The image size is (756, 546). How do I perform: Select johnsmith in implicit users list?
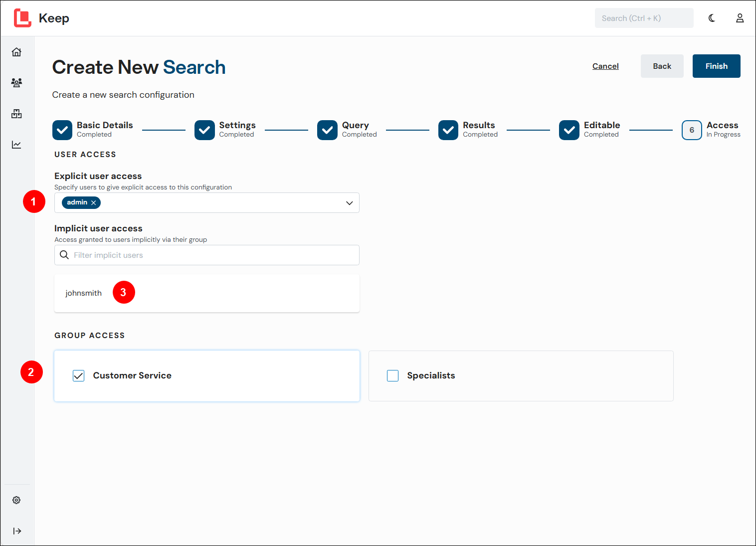[x=83, y=293]
